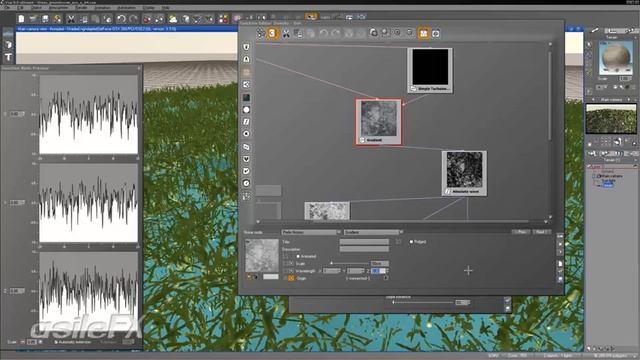Click the highlighted Wavelength Z value field
Viewport: 640px width, 360px height.
coord(379,271)
